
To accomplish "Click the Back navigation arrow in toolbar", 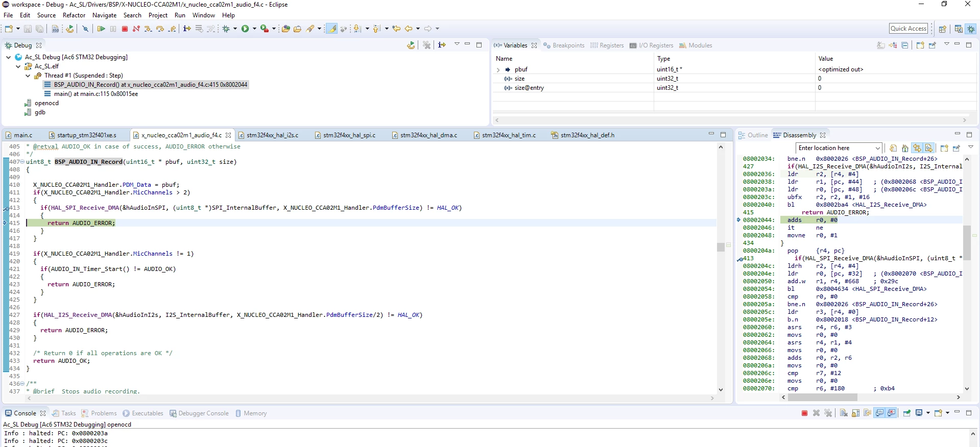I will coord(409,29).
